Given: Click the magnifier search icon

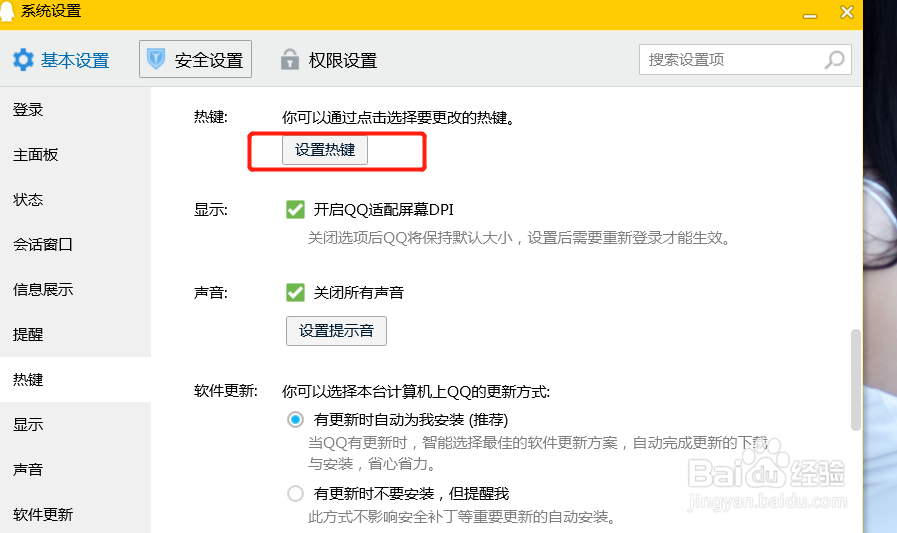Looking at the screenshot, I should [x=835, y=59].
